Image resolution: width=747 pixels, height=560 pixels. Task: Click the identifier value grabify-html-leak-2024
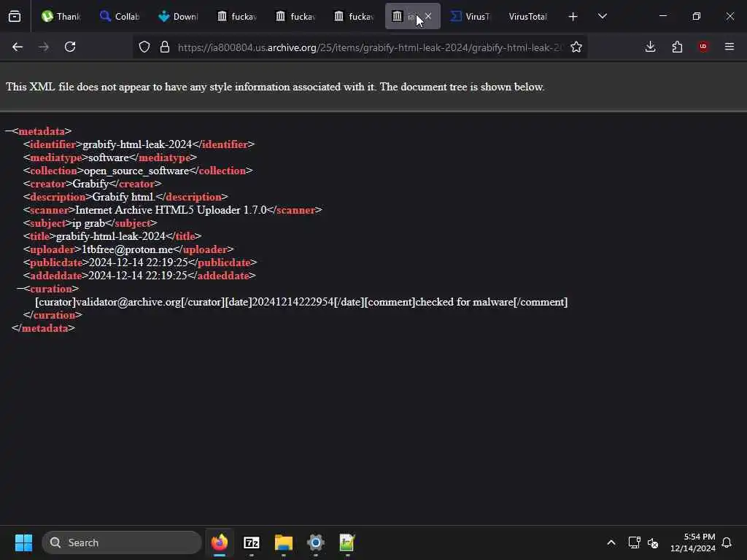[x=137, y=144]
